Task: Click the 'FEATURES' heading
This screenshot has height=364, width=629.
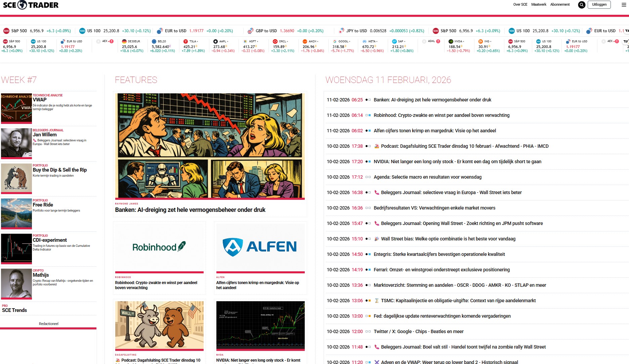Action: pyautogui.click(x=136, y=80)
